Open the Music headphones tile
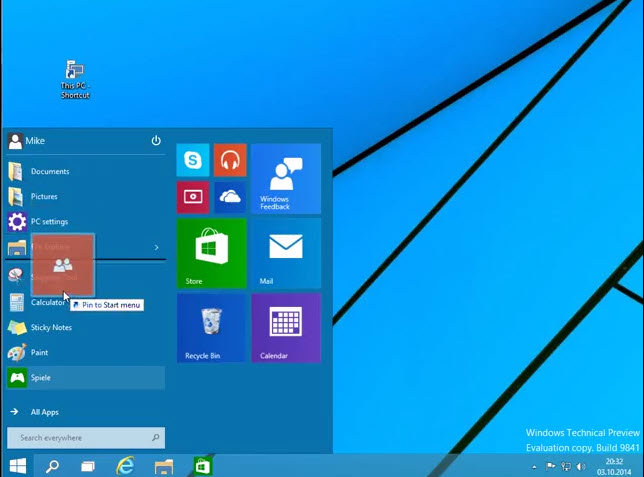Image resolution: width=644 pixels, height=477 pixels. 230,160
